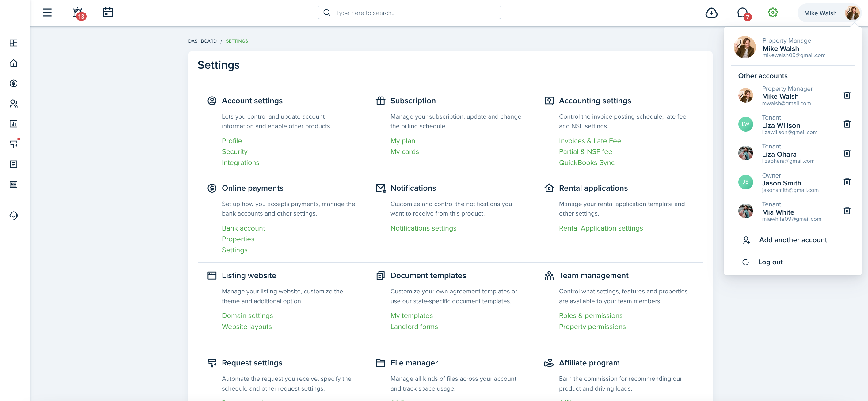The image size is (868, 401).
Task: Click Add another account
Action: coord(793,240)
